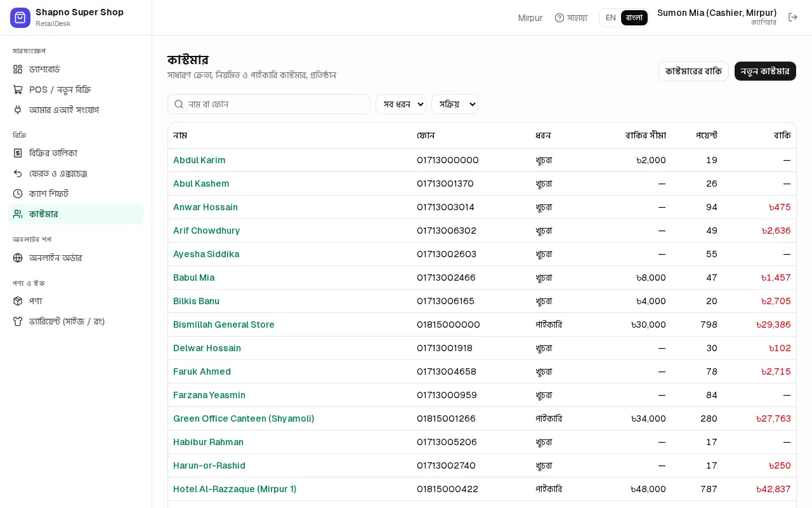Image resolution: width=812 pixels, height=508 pixels.
Task: Click the নতুন কাস্টমার button
Action: coord(765,71)
